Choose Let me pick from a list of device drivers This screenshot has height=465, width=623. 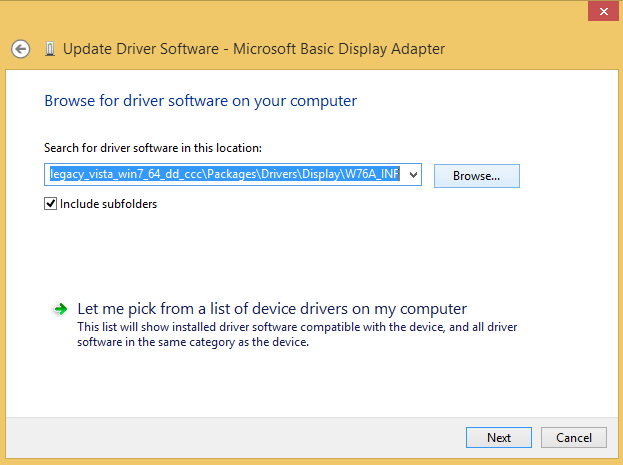click(272, 309)
